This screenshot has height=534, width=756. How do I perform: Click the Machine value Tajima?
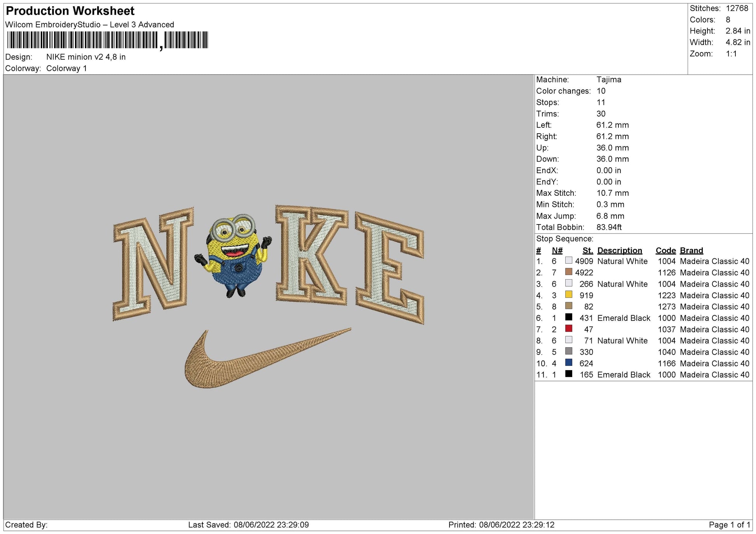tap(608, 80)
